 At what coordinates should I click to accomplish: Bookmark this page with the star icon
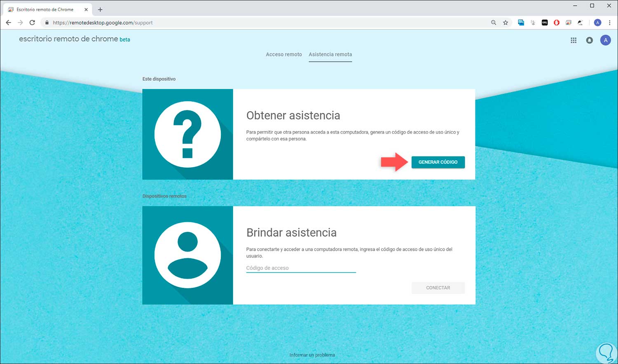pos(506,23)
